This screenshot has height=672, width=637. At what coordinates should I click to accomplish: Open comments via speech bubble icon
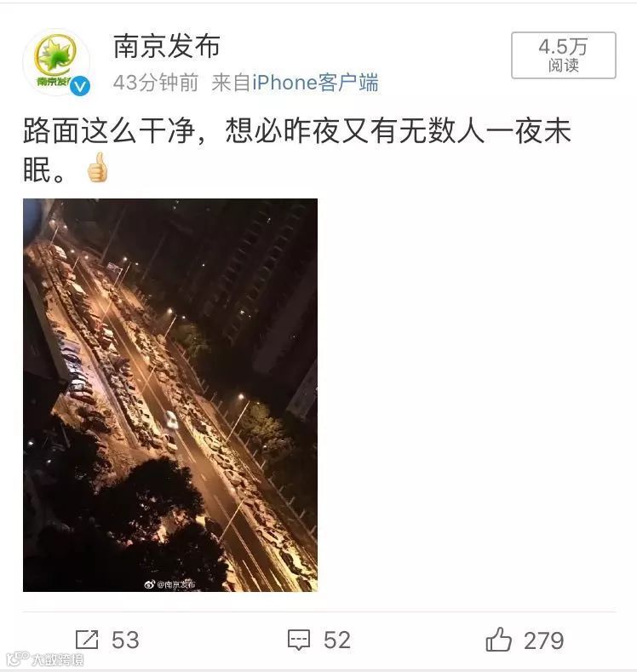299,640
